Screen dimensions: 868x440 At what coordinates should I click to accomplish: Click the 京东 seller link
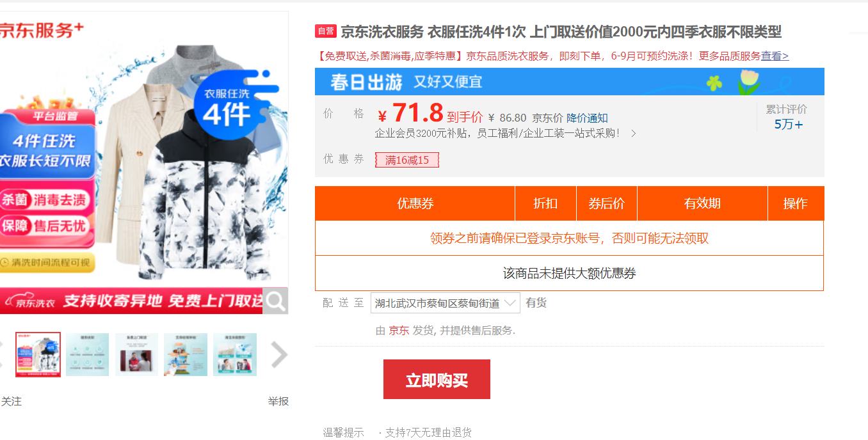point(399,331)
